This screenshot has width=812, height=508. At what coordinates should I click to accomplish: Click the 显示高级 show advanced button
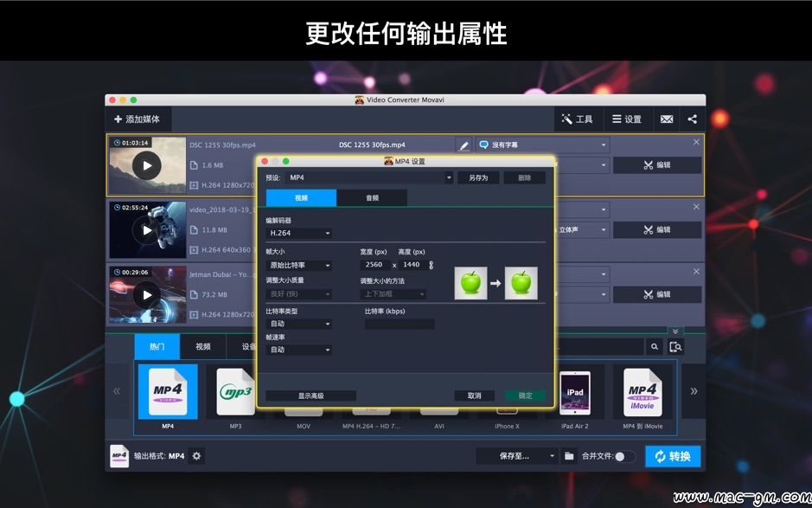tap(310, 396)
